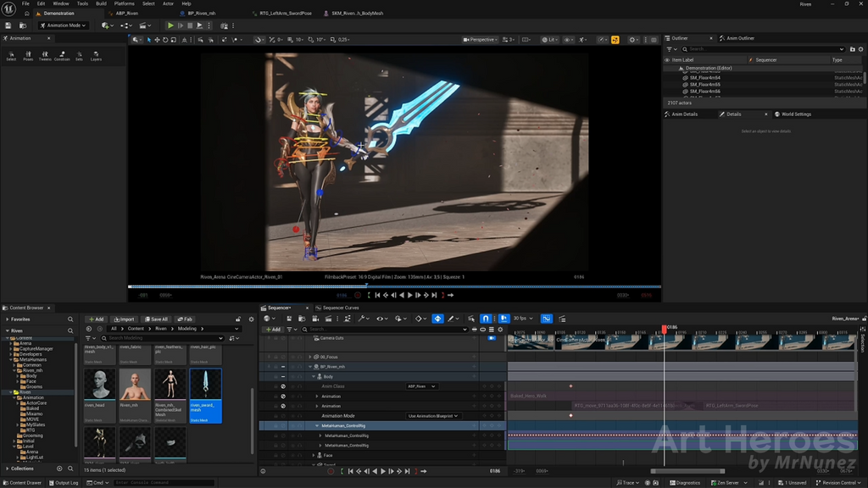Open the Animation Mode dropdown

[63, 25]
